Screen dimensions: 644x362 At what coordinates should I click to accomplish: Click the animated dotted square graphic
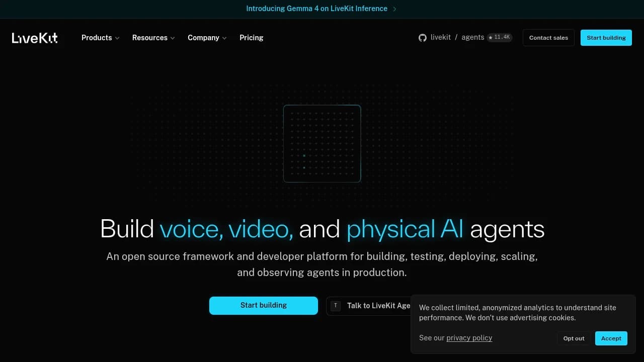click(x=322, y=143)
